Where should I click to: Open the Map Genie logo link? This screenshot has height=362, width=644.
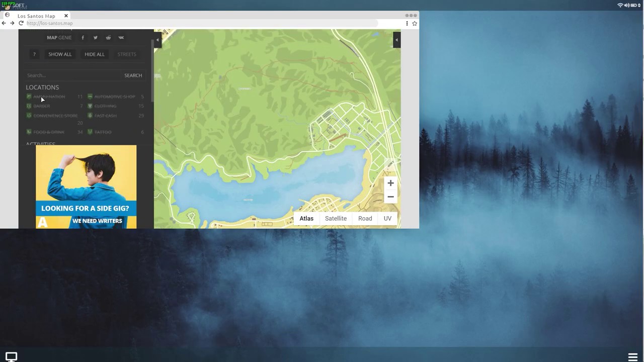point(59,38)
